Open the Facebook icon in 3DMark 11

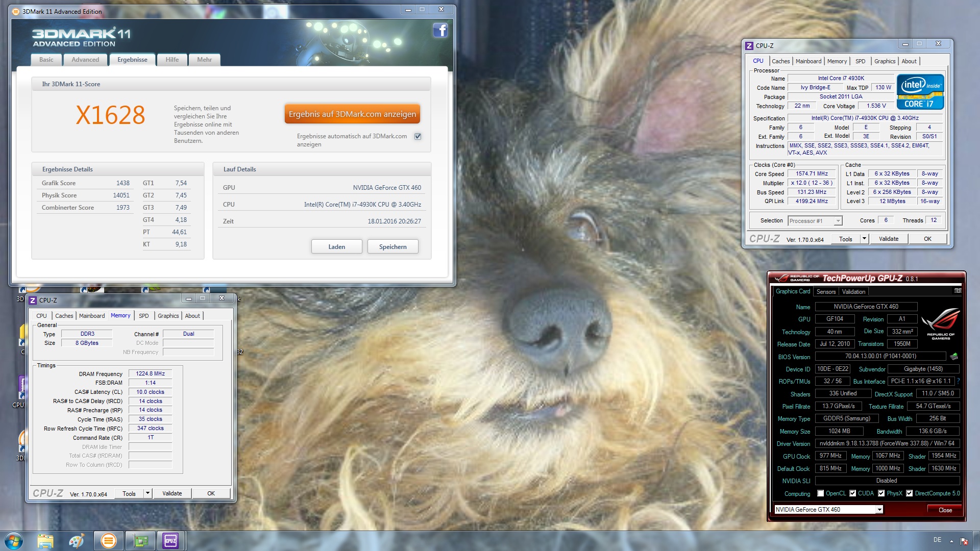click(440, 31)
